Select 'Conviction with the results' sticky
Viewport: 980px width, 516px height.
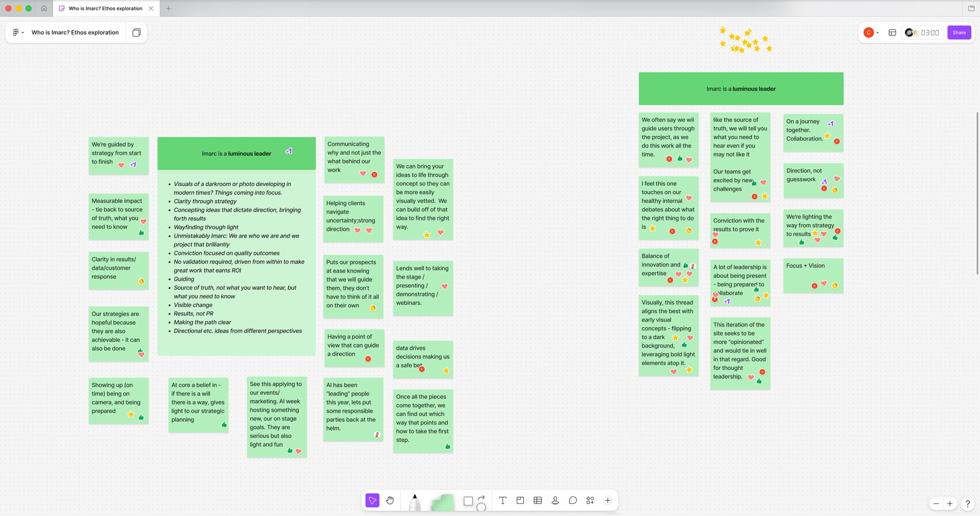[740, 230]
